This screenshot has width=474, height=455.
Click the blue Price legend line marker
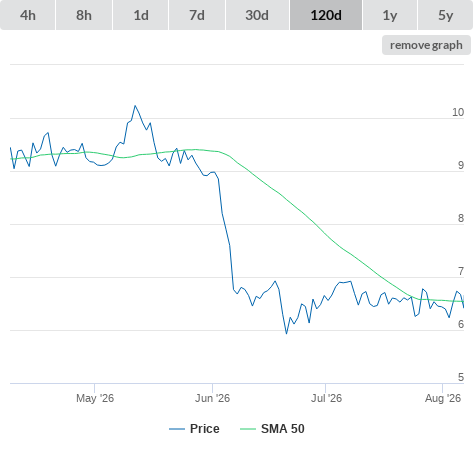click(177, 429)
